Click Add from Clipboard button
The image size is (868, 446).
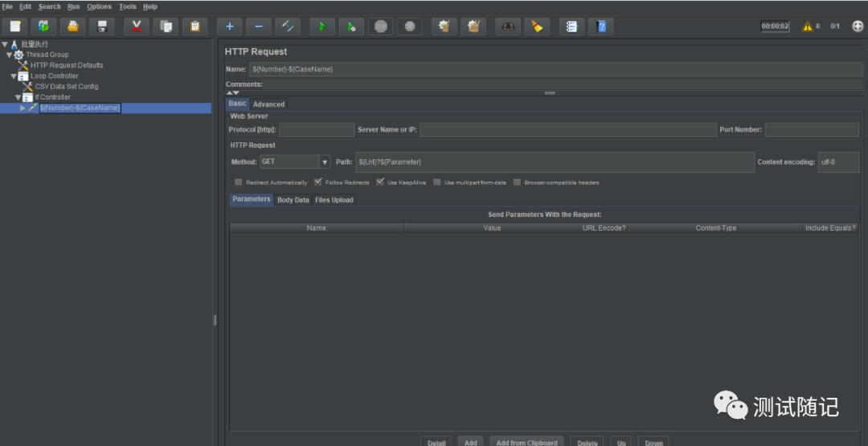(x=527, y=442)
